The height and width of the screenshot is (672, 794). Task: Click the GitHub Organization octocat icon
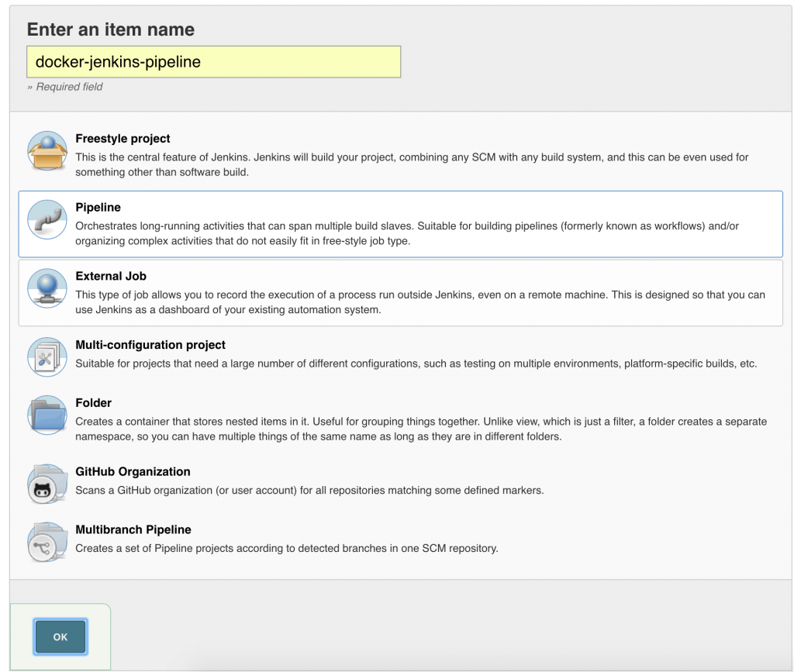(x=47, y=484)
